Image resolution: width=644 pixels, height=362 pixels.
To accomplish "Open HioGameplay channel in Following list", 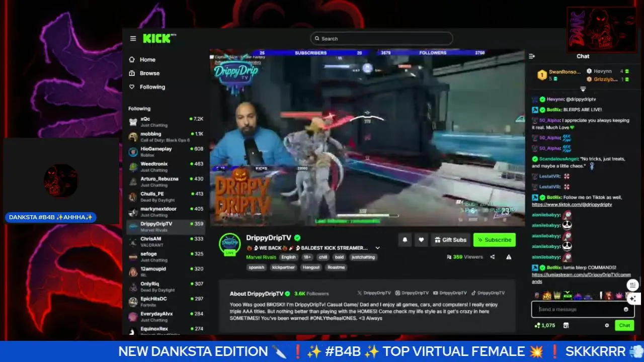I will (166, 152).
